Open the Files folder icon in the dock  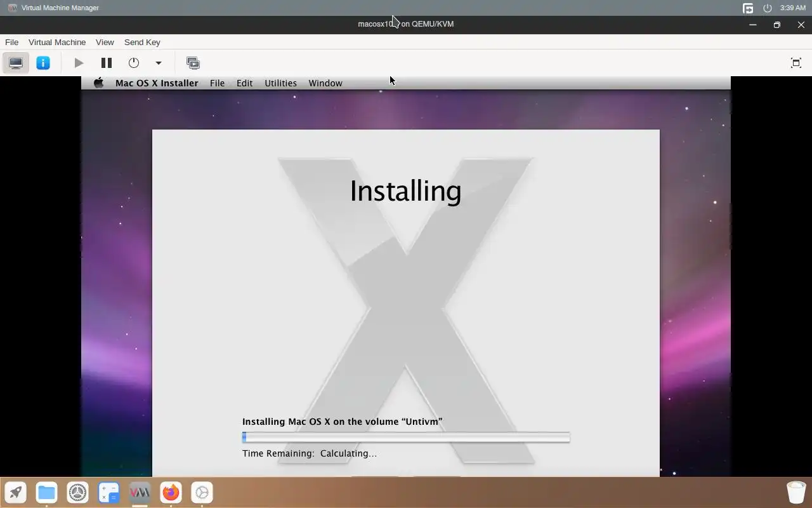tap(46, 492)
